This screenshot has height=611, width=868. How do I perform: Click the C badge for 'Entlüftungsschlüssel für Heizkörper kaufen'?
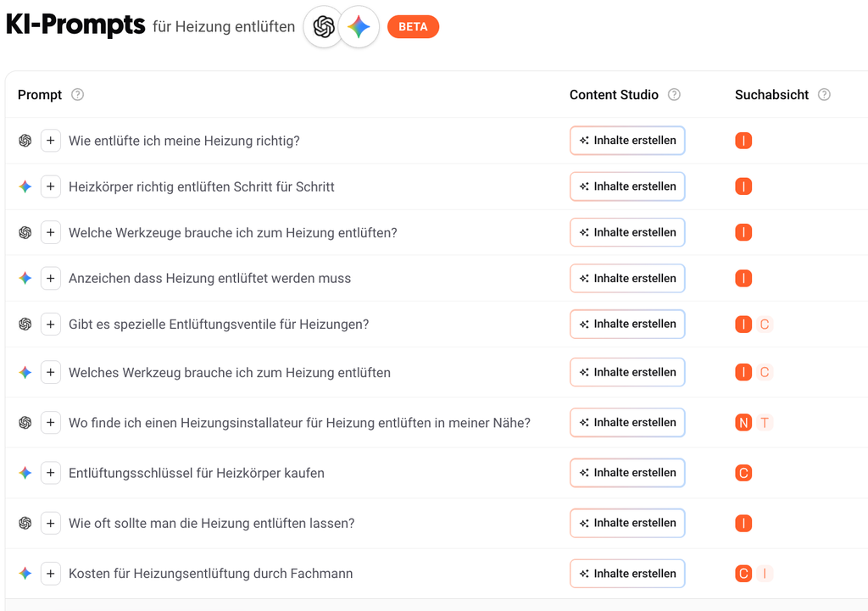click(x=743, y=473)
